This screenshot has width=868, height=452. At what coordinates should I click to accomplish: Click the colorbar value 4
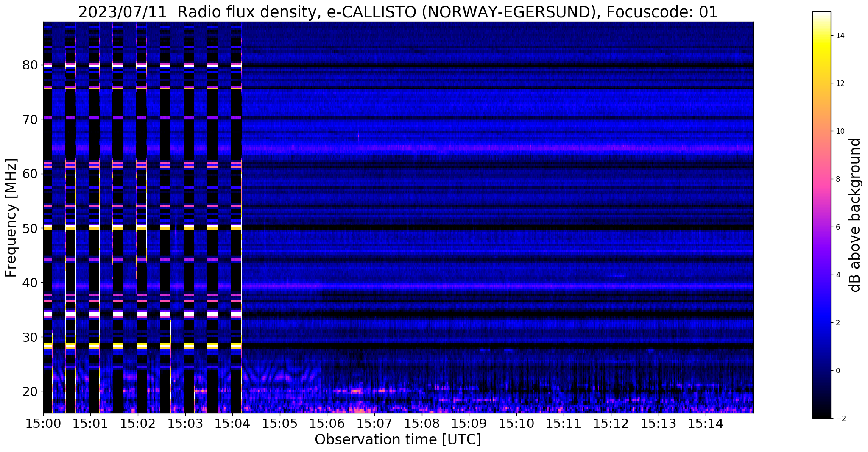tap(837, 275)
